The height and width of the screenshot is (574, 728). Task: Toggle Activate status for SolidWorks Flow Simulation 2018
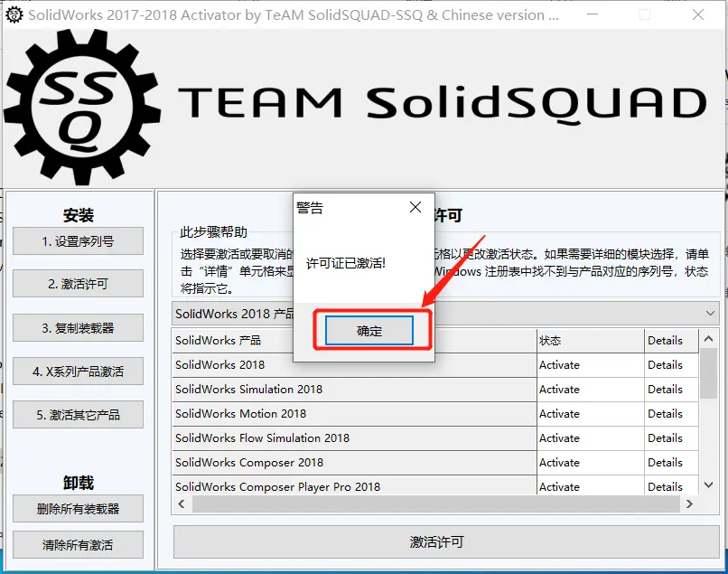pyautogui.click(x=590, y=438)
